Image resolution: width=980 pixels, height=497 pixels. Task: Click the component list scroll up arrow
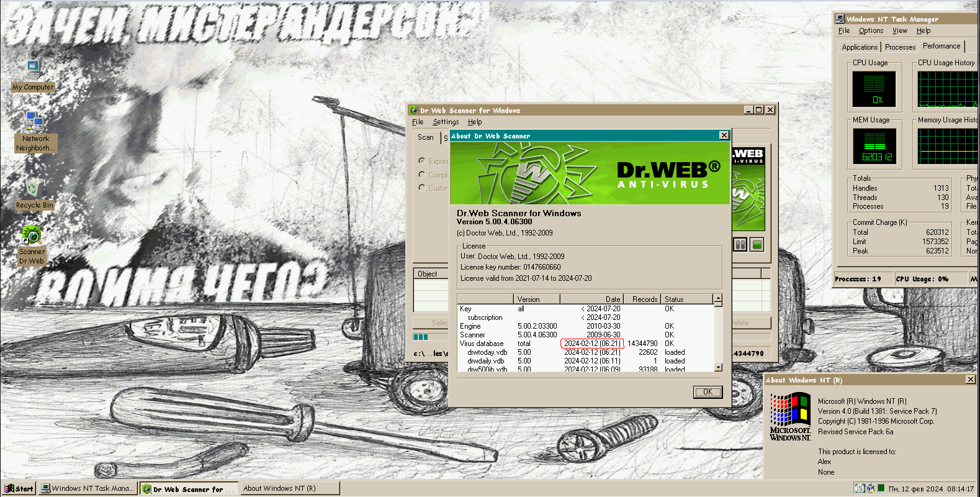click(x=718, y=299)
